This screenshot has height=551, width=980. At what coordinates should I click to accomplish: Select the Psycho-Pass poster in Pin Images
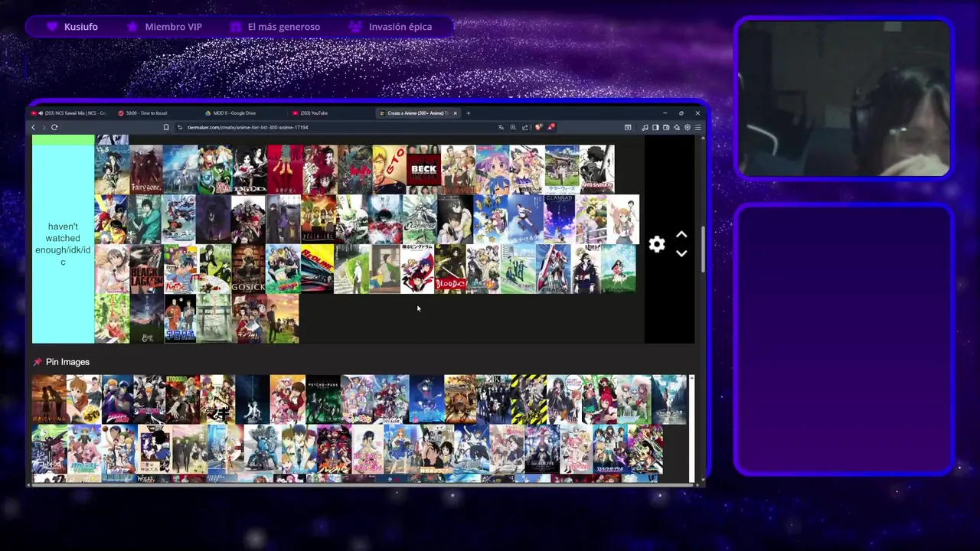pos(322,399)
